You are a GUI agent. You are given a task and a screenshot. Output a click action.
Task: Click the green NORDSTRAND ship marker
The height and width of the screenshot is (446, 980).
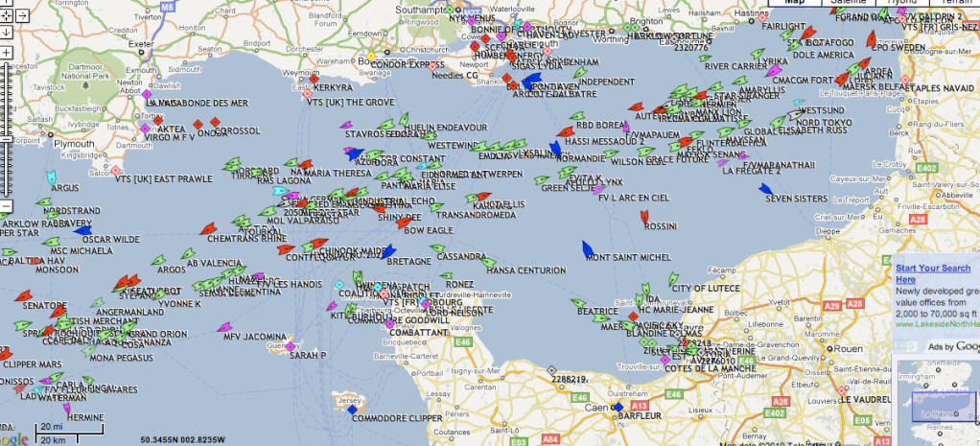coord(44,202)
